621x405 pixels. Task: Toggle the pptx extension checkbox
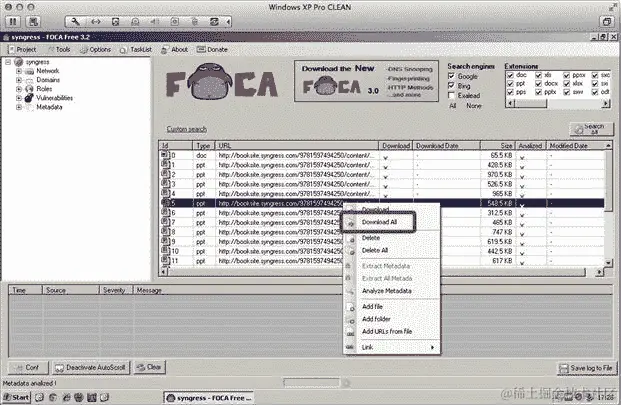(538, 92)
